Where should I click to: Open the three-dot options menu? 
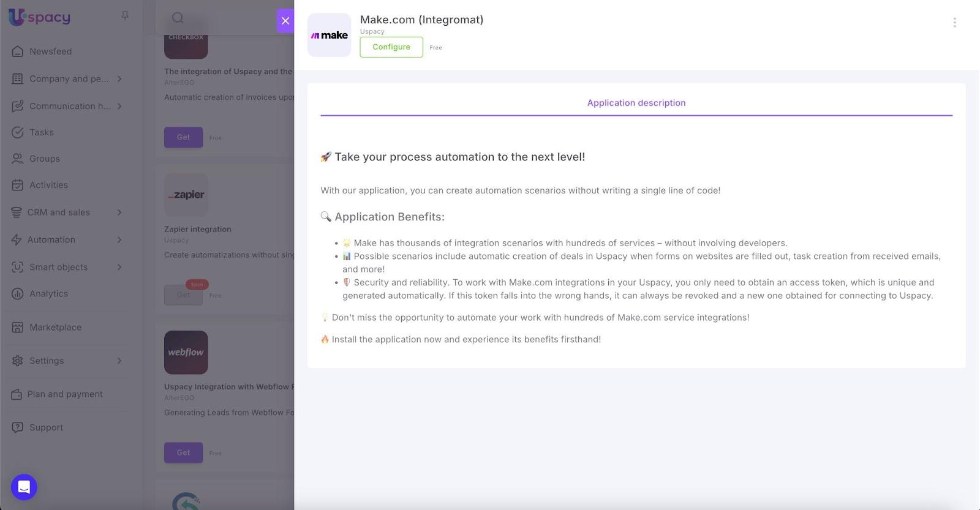pyautogui.click(x=954, y=23)
